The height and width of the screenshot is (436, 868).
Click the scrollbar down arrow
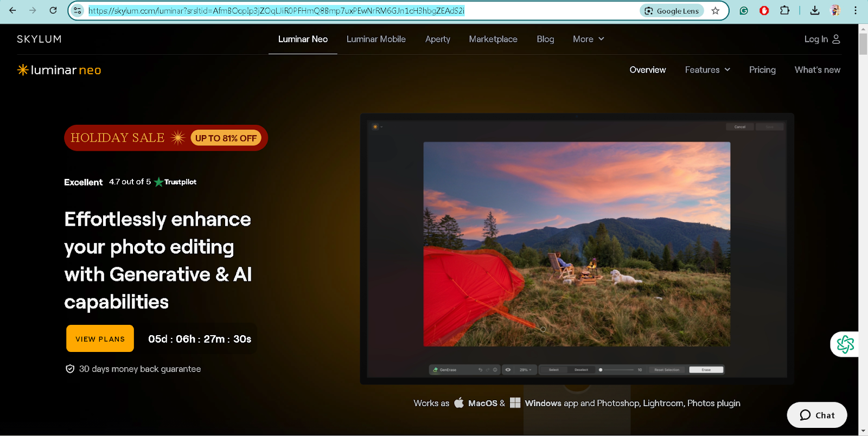pyautogui.click(x=863, y=431)
